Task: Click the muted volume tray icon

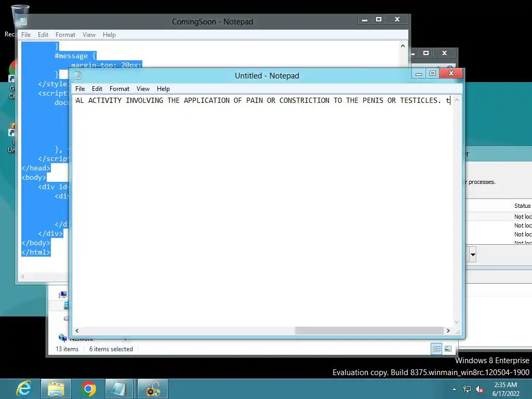Action: (480, 389)
